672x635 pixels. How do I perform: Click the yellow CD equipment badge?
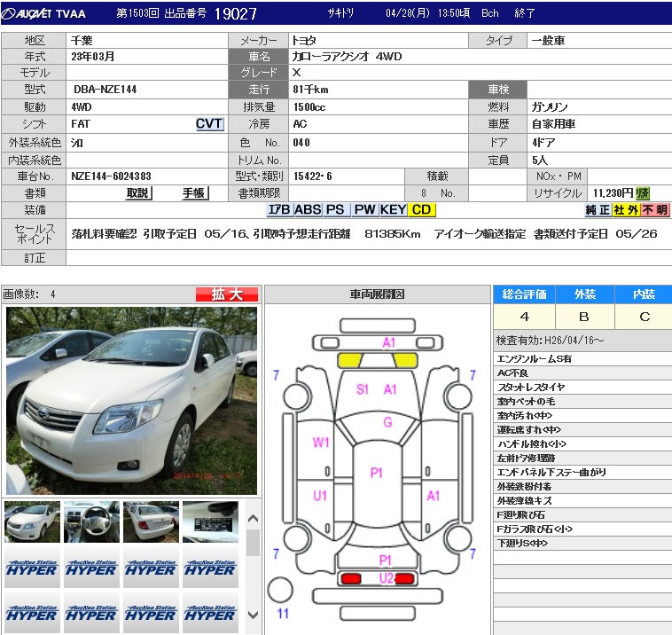[x=422, y=210]
